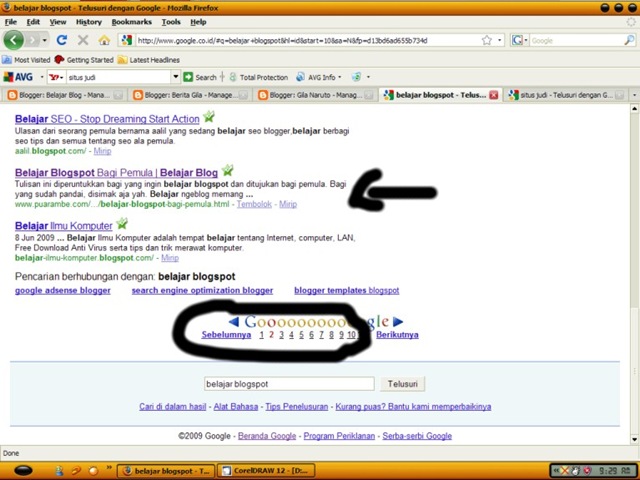Open the history dropdown beside the forward button

[x=44, y=40]
